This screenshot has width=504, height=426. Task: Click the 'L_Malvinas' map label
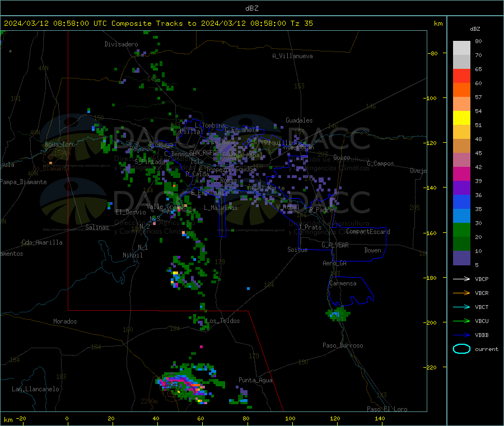tap(221, 208)
